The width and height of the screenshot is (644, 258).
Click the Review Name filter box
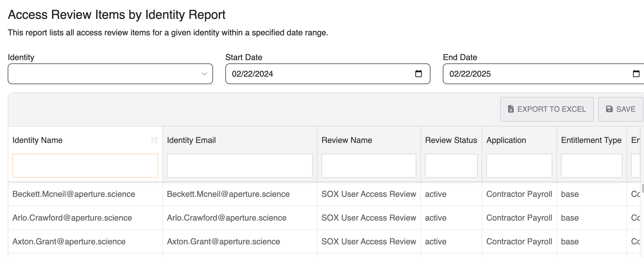369,166
